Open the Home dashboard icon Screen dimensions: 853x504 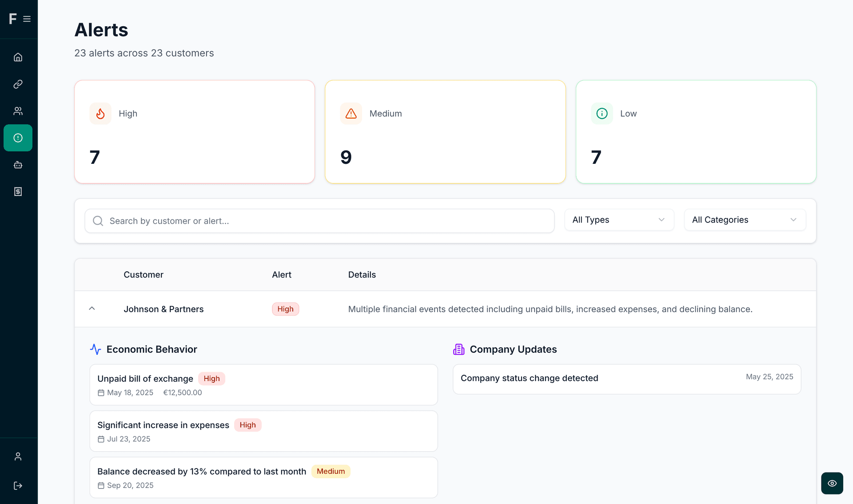[x=18, y=57]
